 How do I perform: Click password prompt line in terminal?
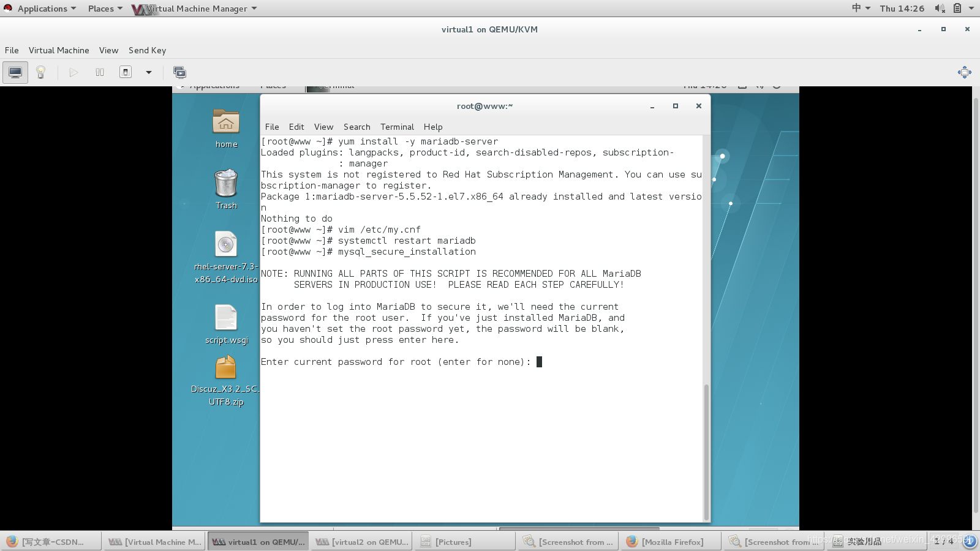point(401,362)
